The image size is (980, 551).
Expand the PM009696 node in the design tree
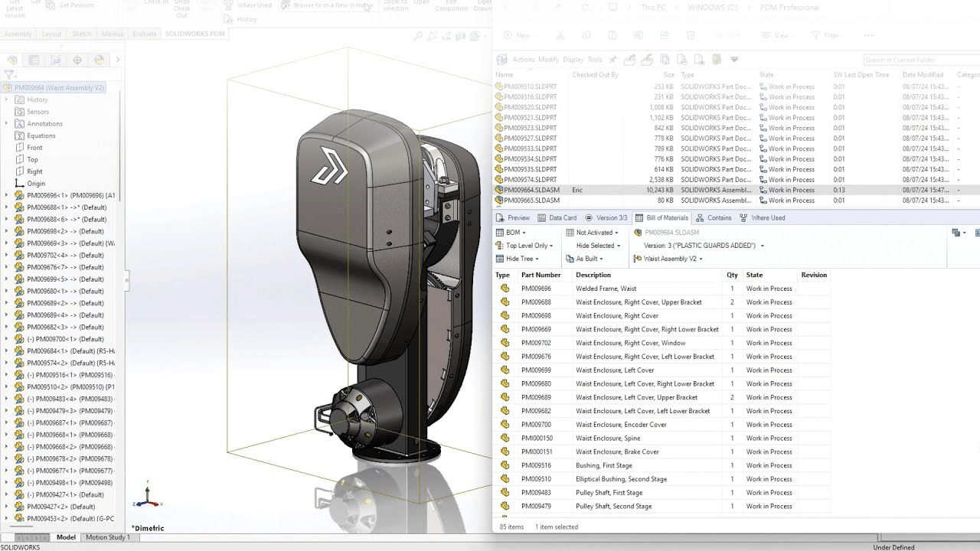(x=6, y=195)
